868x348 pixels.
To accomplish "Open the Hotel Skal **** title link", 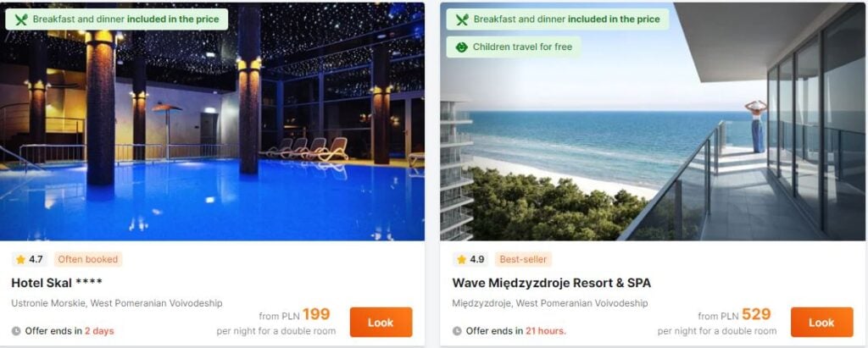I will point(57,283).
